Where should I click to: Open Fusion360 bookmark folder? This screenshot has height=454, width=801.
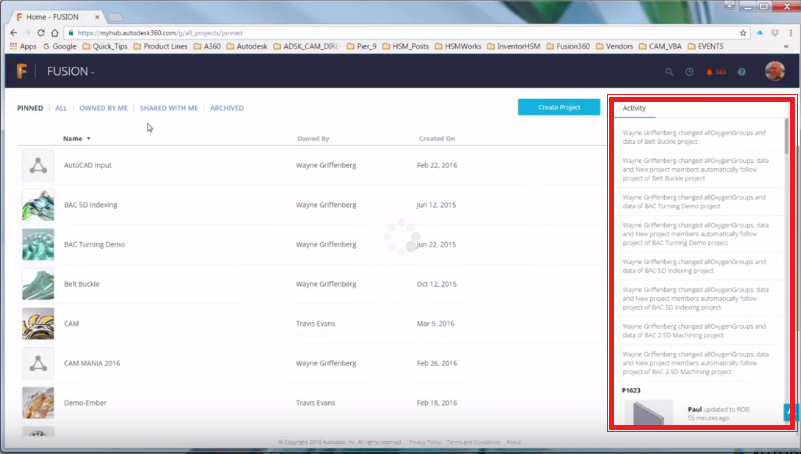[x=568, y=46]
